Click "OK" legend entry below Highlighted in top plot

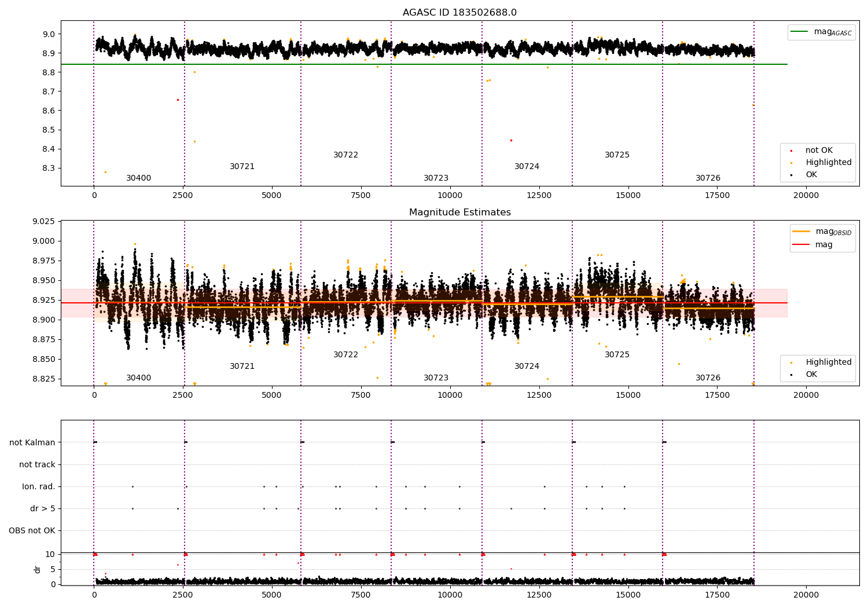tap(811, 175)
